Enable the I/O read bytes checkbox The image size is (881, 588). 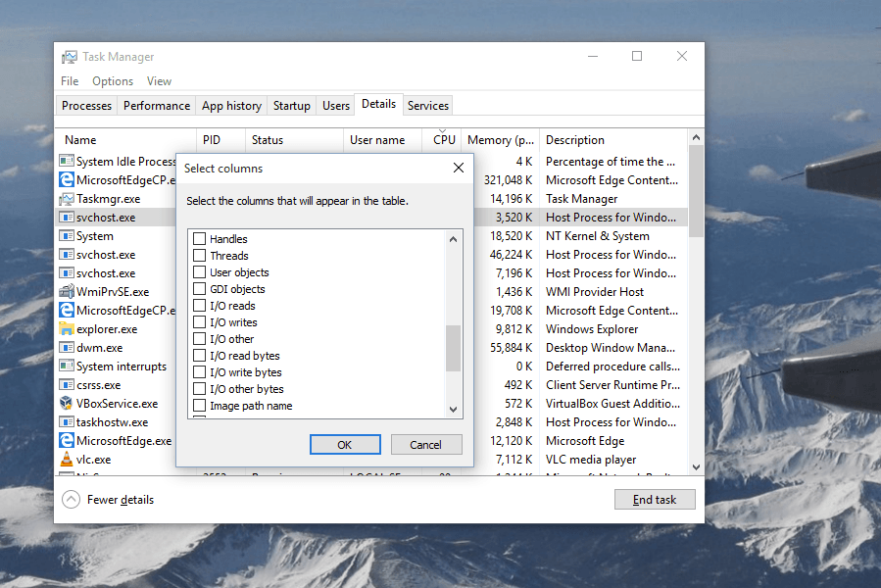click(x=200, y=356)
